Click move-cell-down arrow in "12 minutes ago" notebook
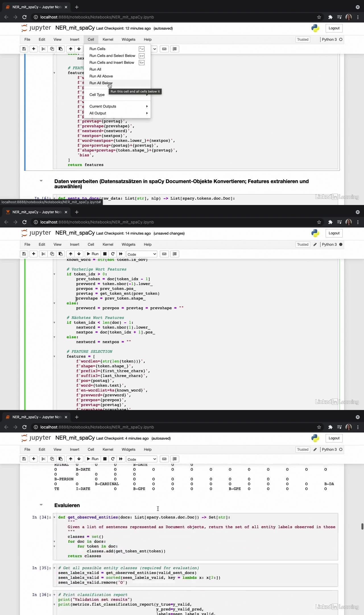 79,49
